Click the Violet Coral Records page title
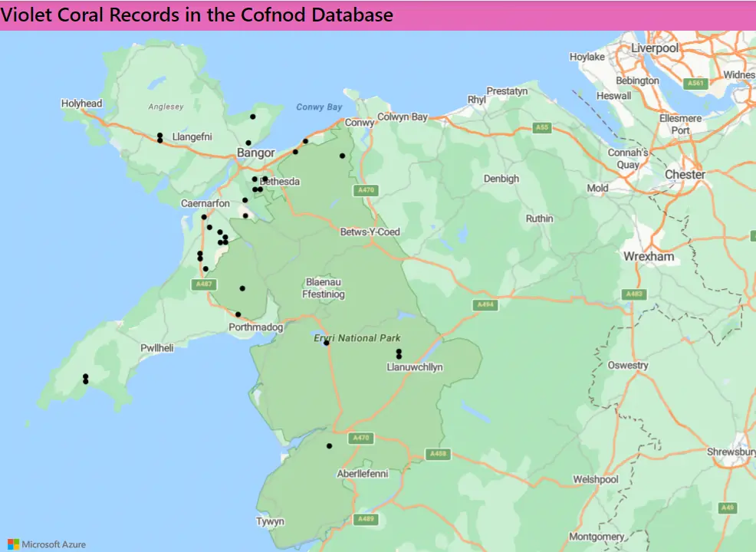 coord(197,15)
